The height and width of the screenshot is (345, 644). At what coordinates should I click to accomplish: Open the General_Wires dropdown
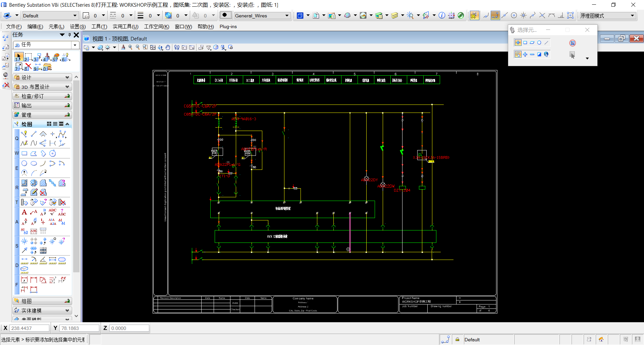pos(287,16)
